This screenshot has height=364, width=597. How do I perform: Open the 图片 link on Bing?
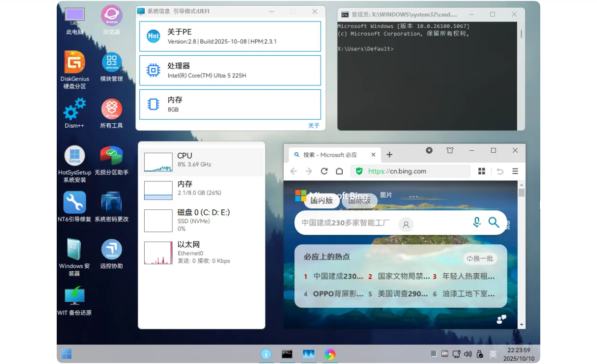[386, 195]
